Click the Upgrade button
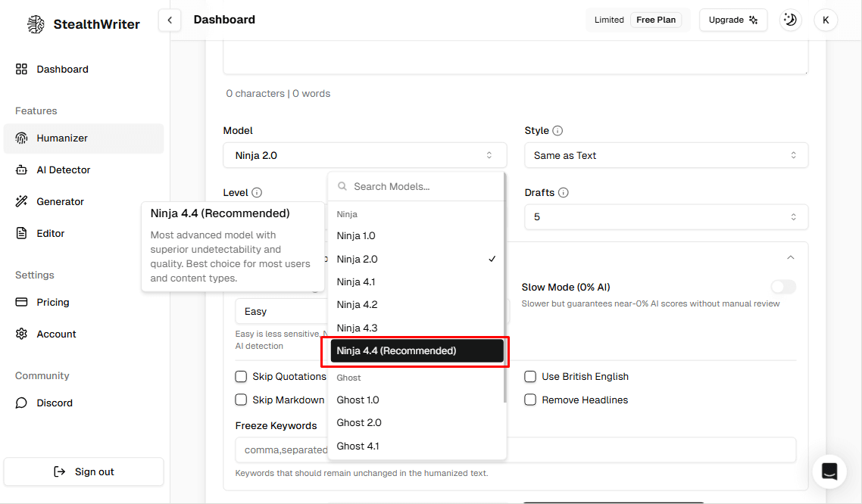 pos(732,20)
